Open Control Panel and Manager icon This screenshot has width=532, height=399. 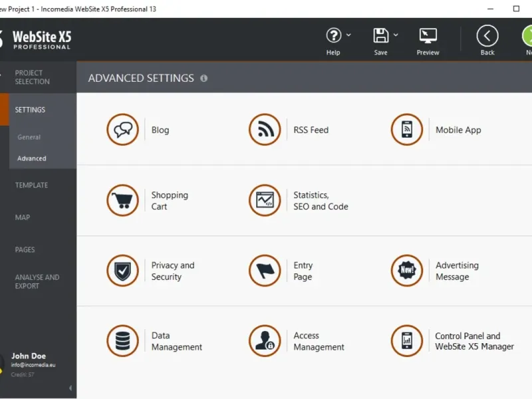click(407, 340)
